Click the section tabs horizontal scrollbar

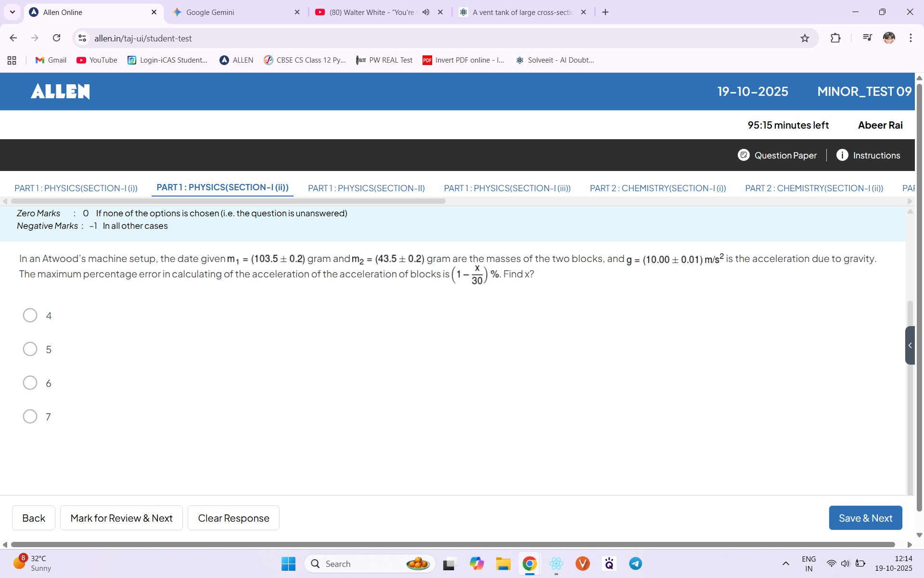[x=228, y=201]
